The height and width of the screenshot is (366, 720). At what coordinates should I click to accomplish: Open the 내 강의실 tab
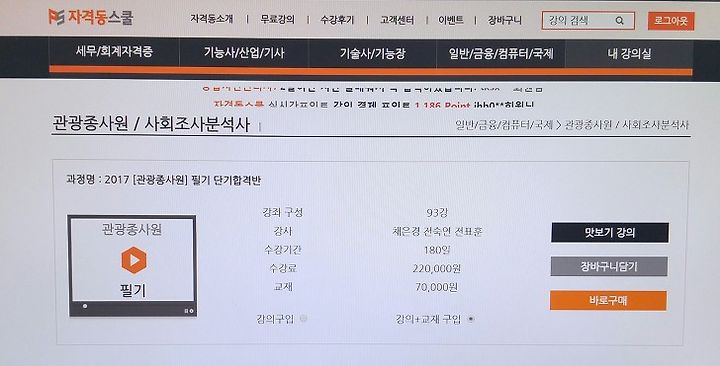pos(629,54)
